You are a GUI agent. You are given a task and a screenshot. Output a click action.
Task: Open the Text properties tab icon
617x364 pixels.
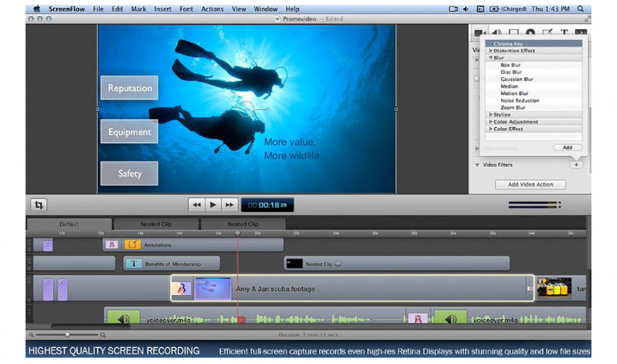[564, 33]
